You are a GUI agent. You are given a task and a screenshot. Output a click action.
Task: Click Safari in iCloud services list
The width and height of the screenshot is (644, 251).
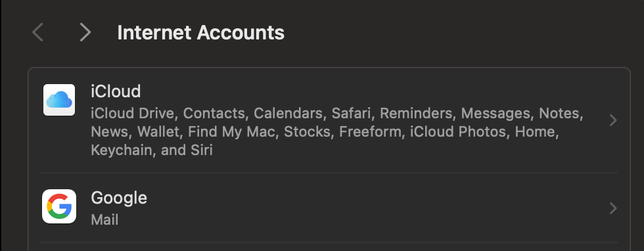(x=351, y=113)
